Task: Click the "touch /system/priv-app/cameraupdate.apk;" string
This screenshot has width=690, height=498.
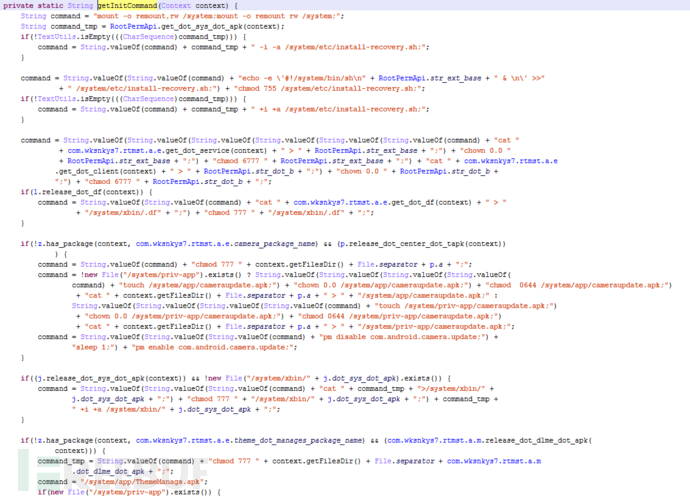Action: pyautogui.click(x=466, y=306)
